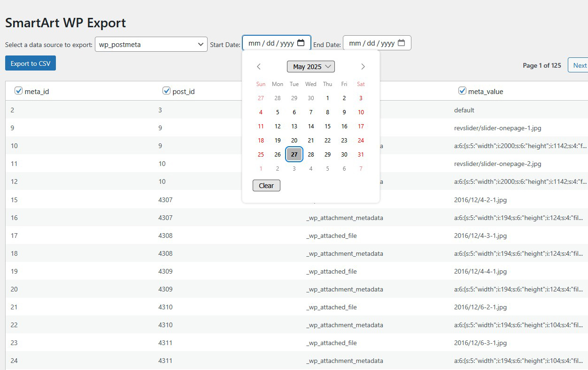Expand the May 2025 month selector
Screen dimensions: 588x370
point(310,67)
